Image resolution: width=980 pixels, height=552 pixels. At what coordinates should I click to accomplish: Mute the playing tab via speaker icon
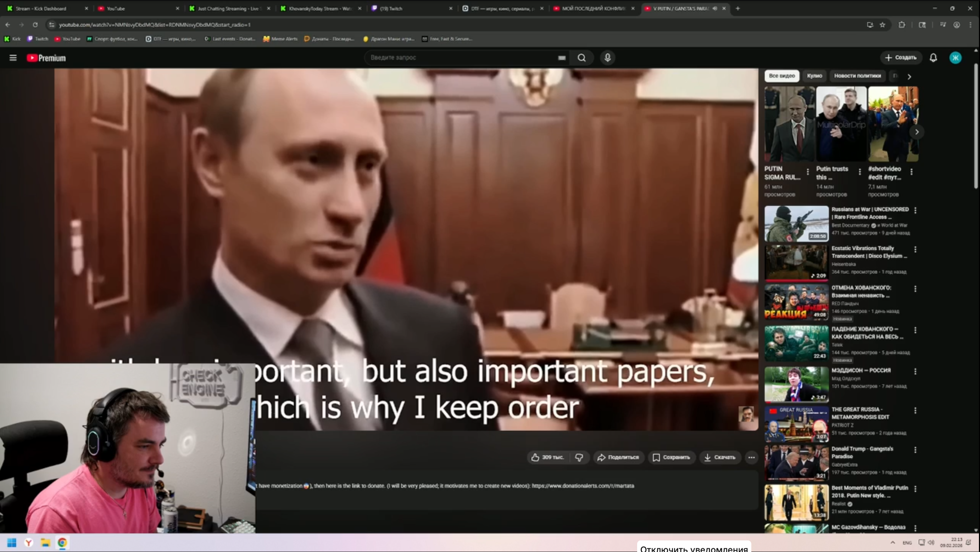point(715,9)
